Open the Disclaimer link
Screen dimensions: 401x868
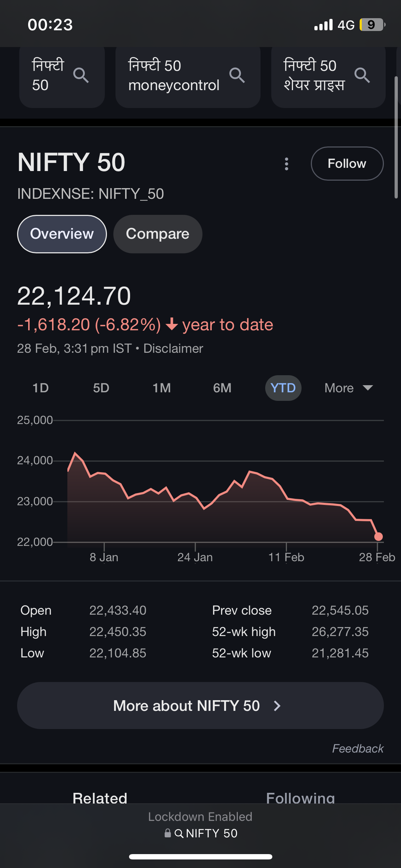[x=173, y=348]
